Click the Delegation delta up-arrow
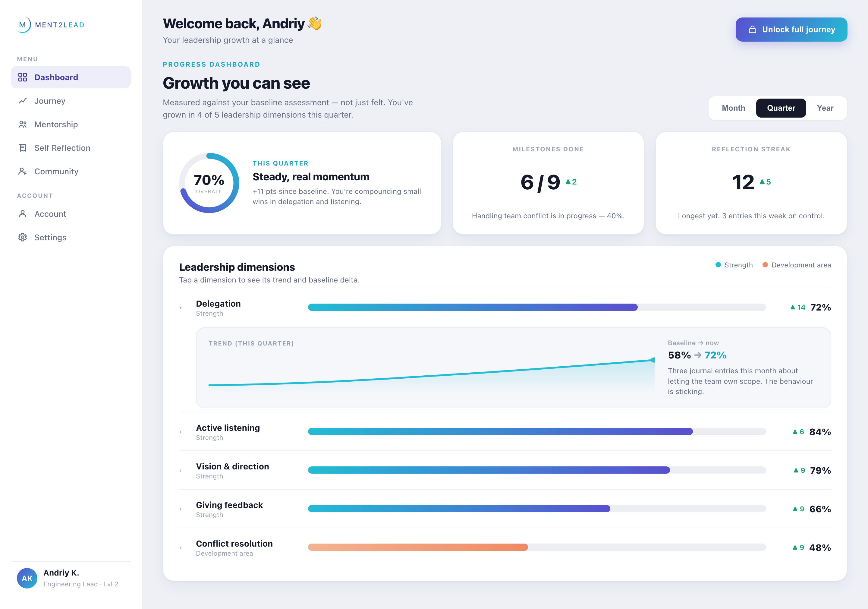The image size is (868, 609). (x=793, y=307)
